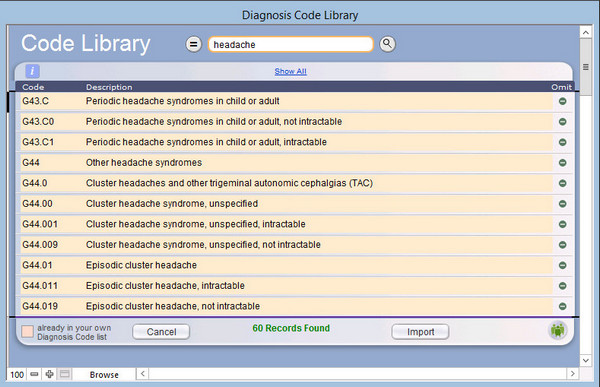Click the green people icon

coord(558,330)
